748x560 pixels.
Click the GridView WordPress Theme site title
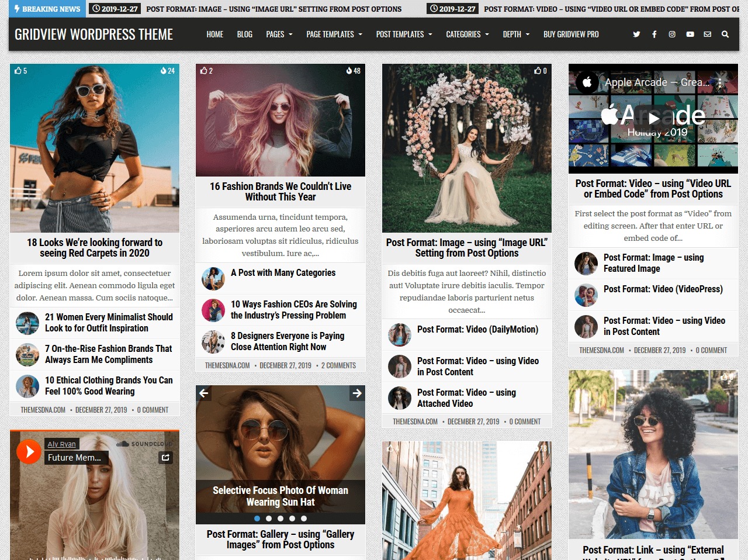(93, 34)
